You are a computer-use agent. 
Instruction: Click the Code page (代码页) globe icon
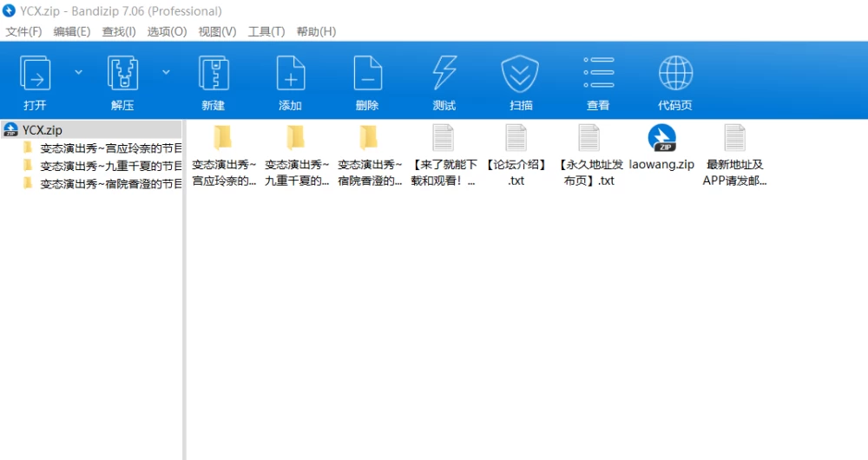[x=675, y=73]
